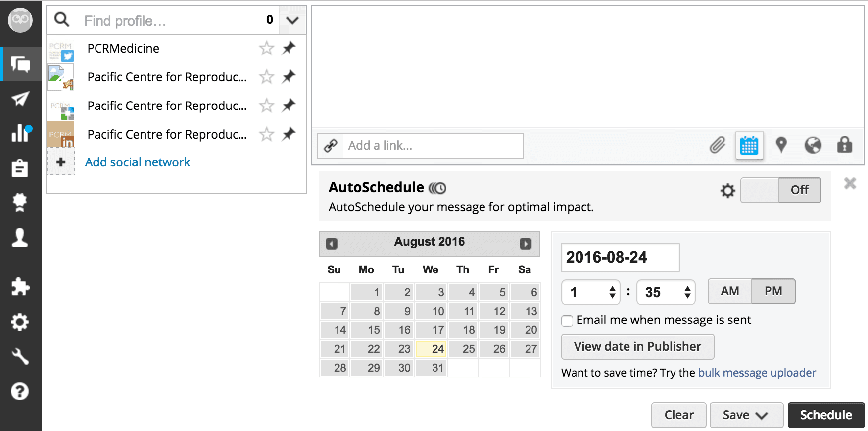Click the date field 2016-08-24
Screen dimensions: 868x431
(620, 258)
